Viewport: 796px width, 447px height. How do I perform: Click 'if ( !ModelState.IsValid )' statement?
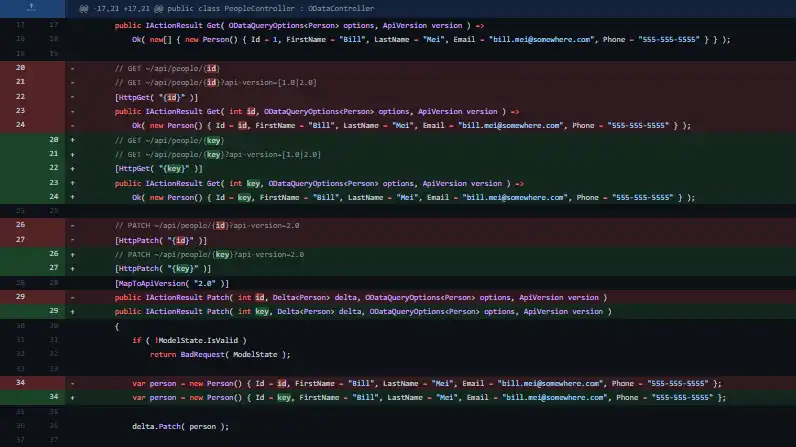[189, 340]
